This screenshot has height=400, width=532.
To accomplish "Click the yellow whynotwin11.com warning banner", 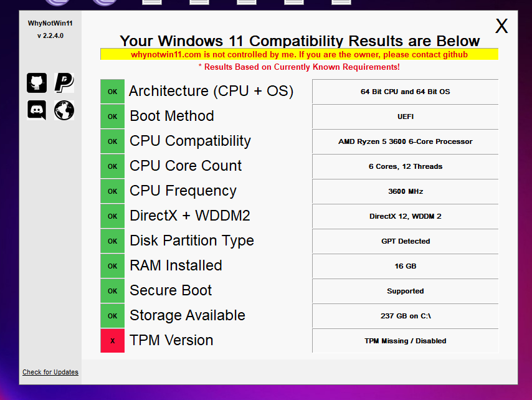I will pyautogui.click(x=299, y=54).
